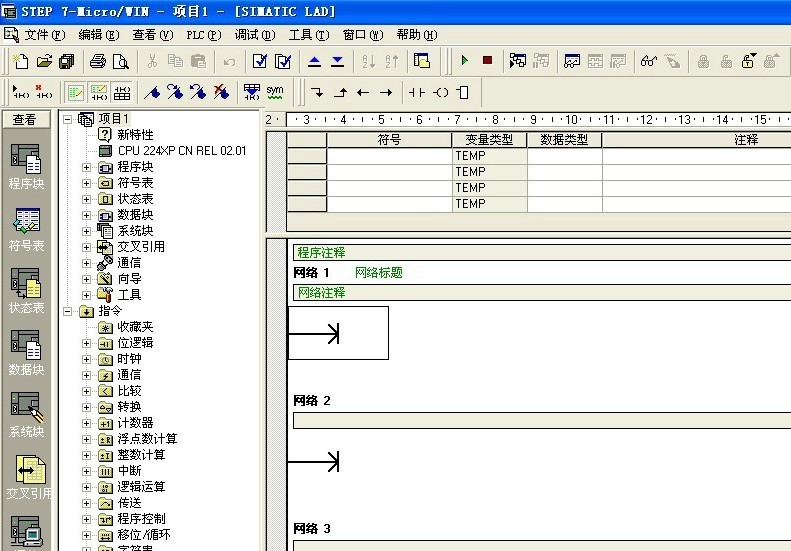Set PLC to STOP with red square
791x551 pixels.
click(487, 61)
